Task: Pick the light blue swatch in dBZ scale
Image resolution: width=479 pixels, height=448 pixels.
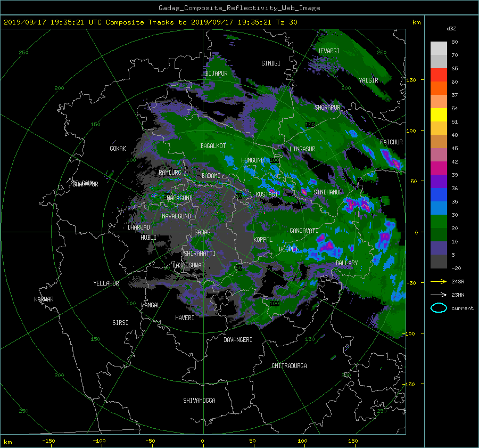Action: pos(439,208)
